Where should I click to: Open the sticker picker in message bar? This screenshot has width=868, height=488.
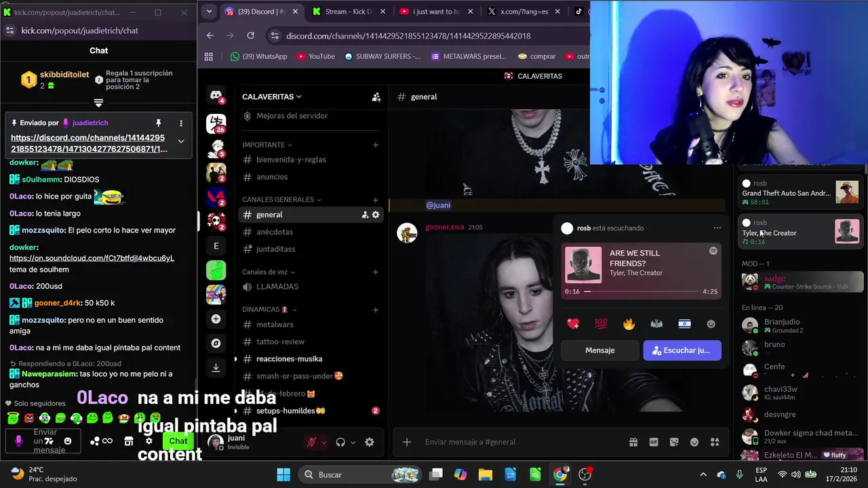coord(674,442)
